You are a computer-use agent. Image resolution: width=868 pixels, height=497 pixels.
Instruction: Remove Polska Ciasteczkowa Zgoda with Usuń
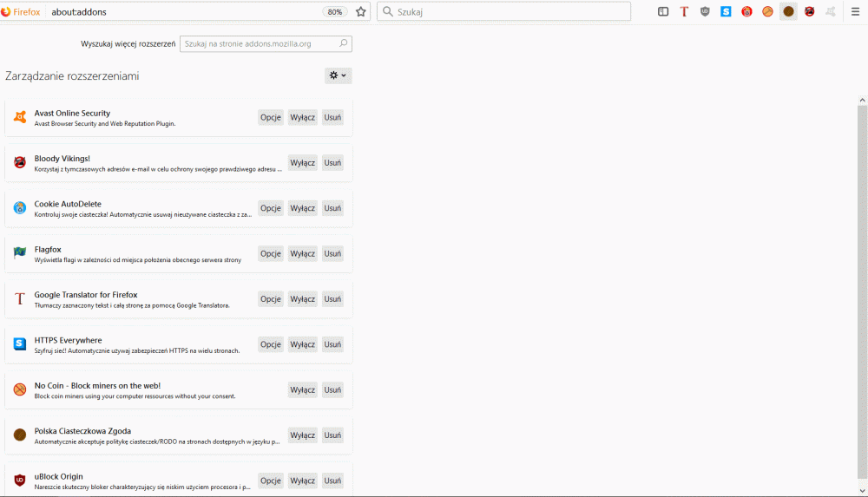coord(332,435)
